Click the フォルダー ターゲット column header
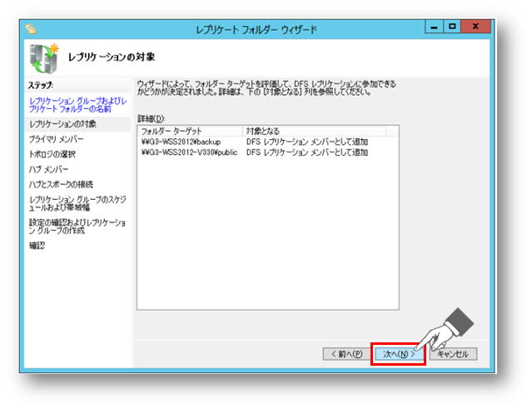The width and height of the screenshot is (532, 409). click(190, 131)
